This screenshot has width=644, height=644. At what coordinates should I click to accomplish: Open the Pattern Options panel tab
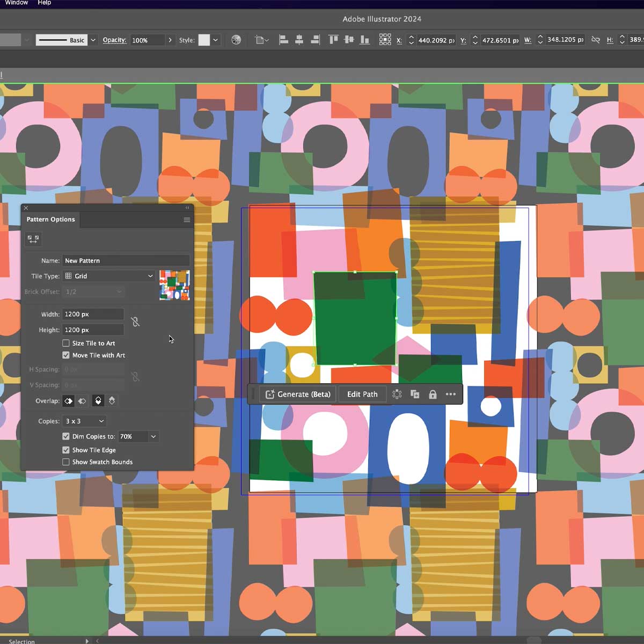(50, 219)
